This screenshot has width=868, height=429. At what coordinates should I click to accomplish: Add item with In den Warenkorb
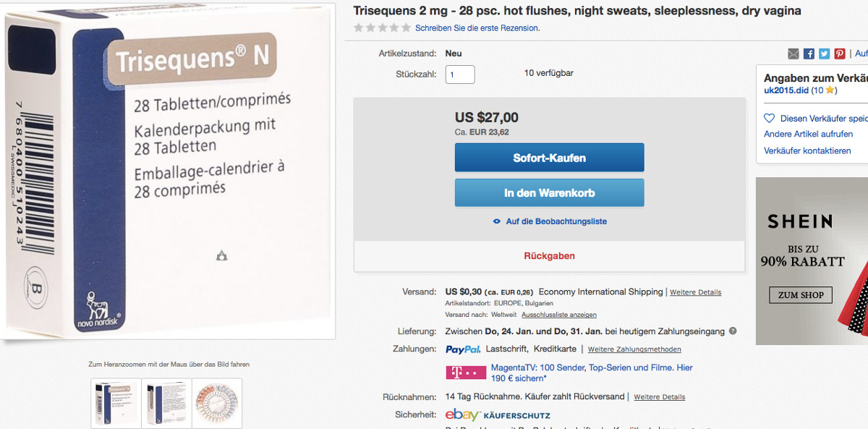(x=549, y=193)
